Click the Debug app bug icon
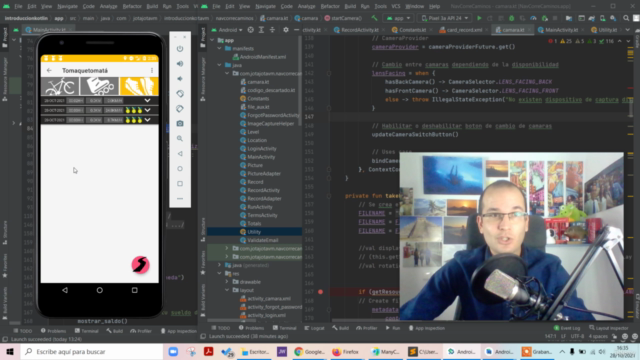Image resolution: width=640 pixels, height=360 pixels. 511,18
